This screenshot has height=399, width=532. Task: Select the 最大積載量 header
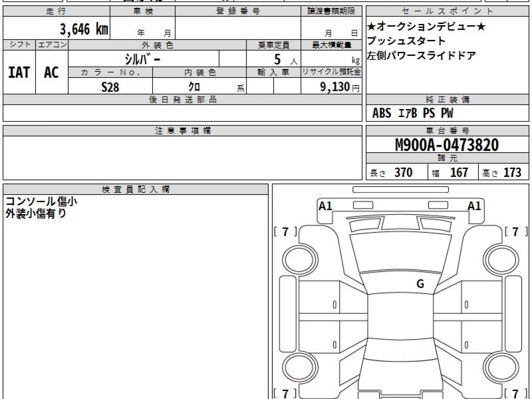pyautogui.click(x=331, y=45)
